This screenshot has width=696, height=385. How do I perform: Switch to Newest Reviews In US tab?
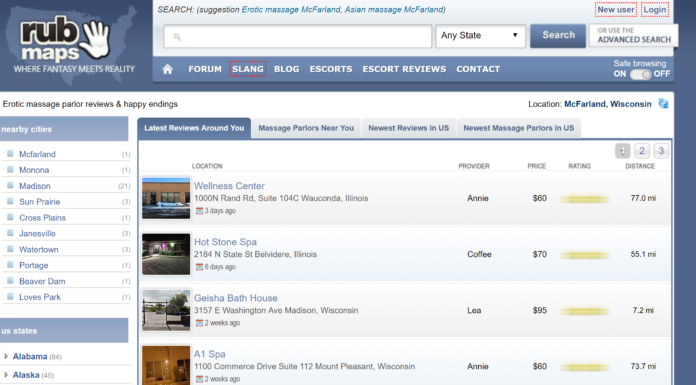click(408, 128)
